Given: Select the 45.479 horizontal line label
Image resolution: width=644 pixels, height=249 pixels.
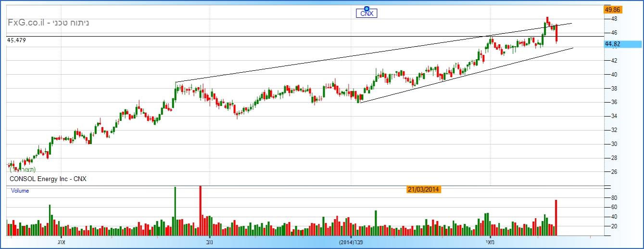Looking at the screenshot, I should (x=16, y=40).
